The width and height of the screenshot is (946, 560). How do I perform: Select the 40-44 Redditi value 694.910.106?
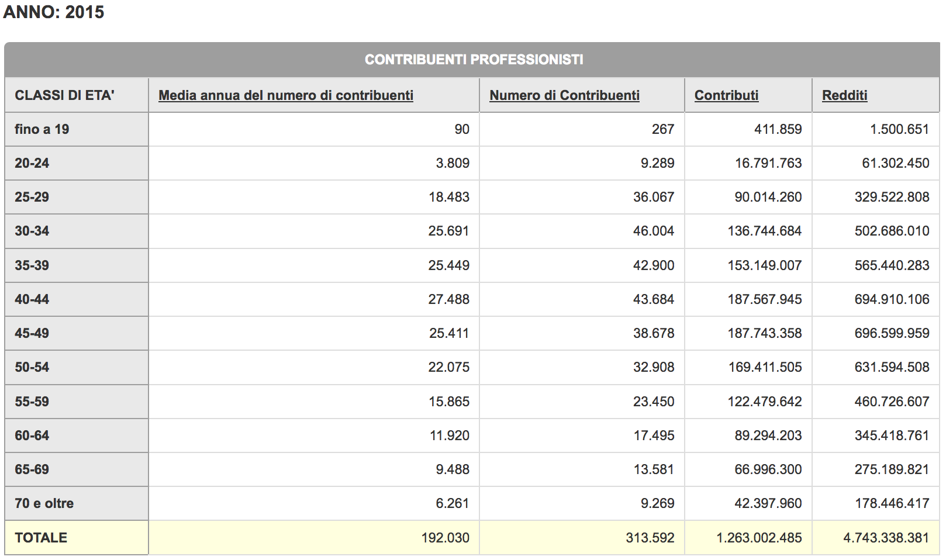click(892, 299)
